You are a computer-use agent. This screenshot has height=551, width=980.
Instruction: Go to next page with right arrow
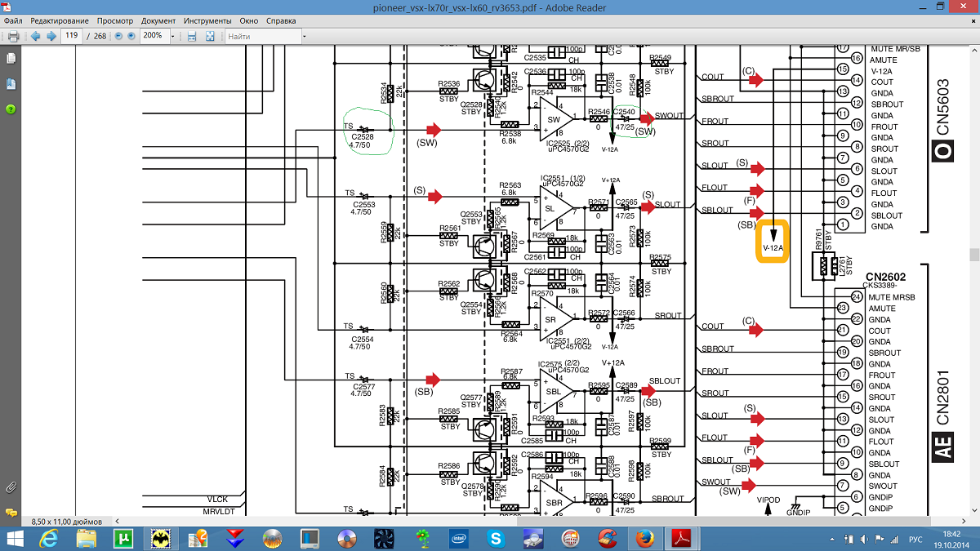click(51, 37)
